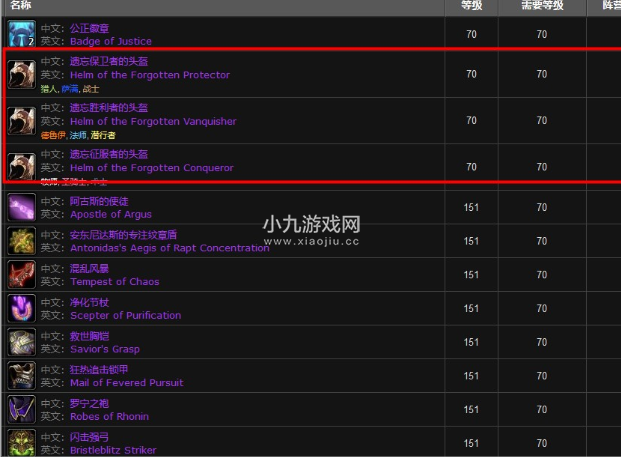Screen dimensions: 621x457
Task: Click the Bristleblitz Striker bow icon
Action: coord(22,442)
